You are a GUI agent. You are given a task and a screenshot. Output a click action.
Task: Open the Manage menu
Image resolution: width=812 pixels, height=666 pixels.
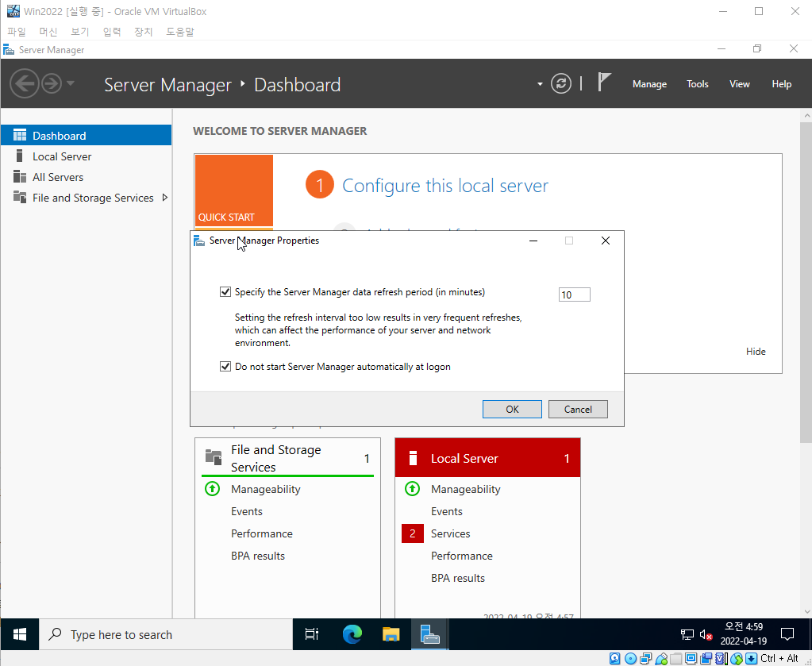pos(649,84)
